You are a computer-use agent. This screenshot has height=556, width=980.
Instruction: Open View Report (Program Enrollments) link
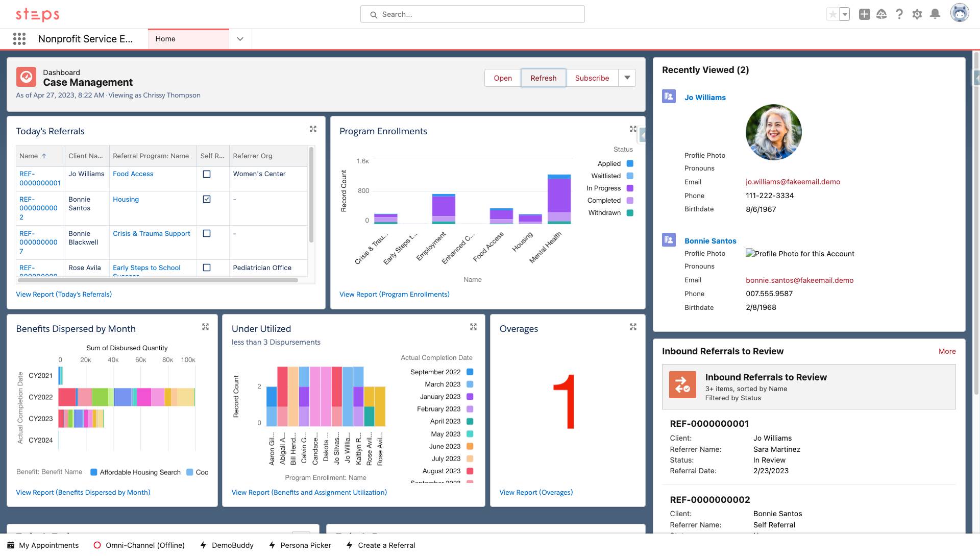(x=395, y=294)
